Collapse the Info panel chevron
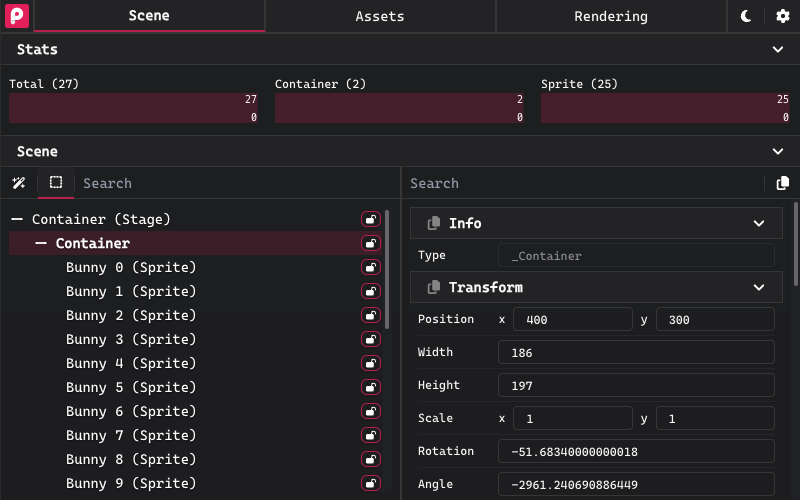800x500 pixels. [759, 223]
